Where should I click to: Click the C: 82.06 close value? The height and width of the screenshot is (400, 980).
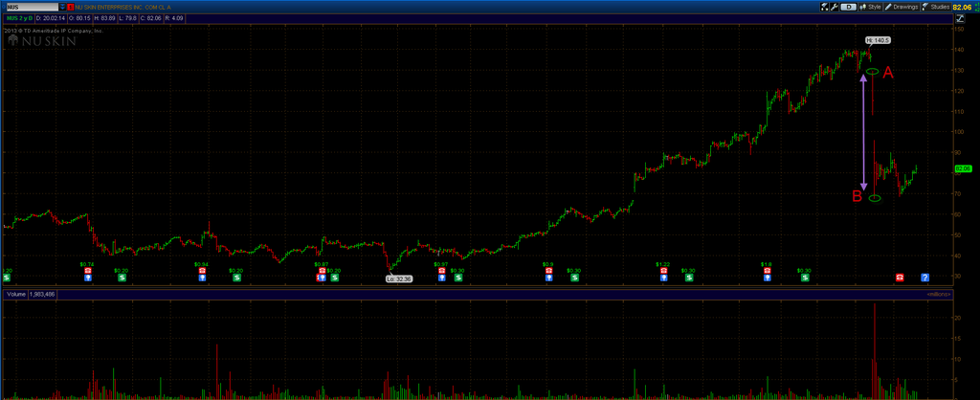click(x=151, y=18)
